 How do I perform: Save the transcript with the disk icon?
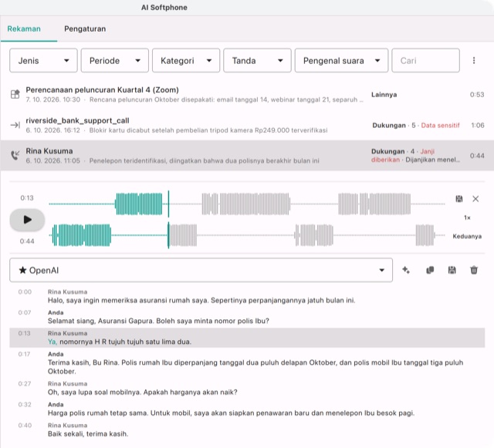[x=452, y=270]
